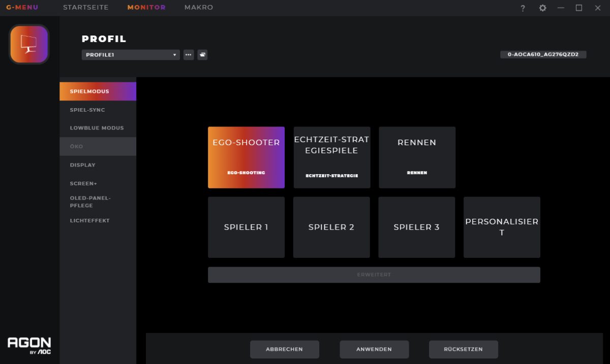Click the profile folder icon button
Image resolution: width=610 pixels, height=364 pixels.
tap(202, 55)
